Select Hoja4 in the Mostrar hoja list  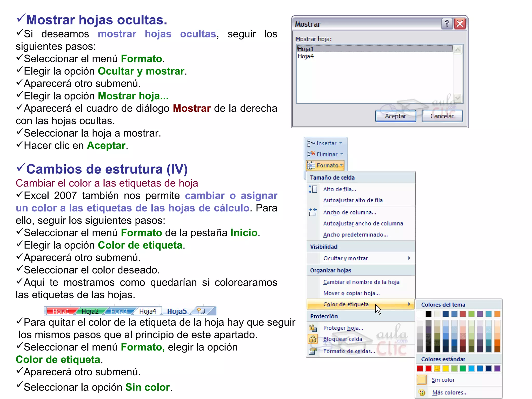[375, 56]
